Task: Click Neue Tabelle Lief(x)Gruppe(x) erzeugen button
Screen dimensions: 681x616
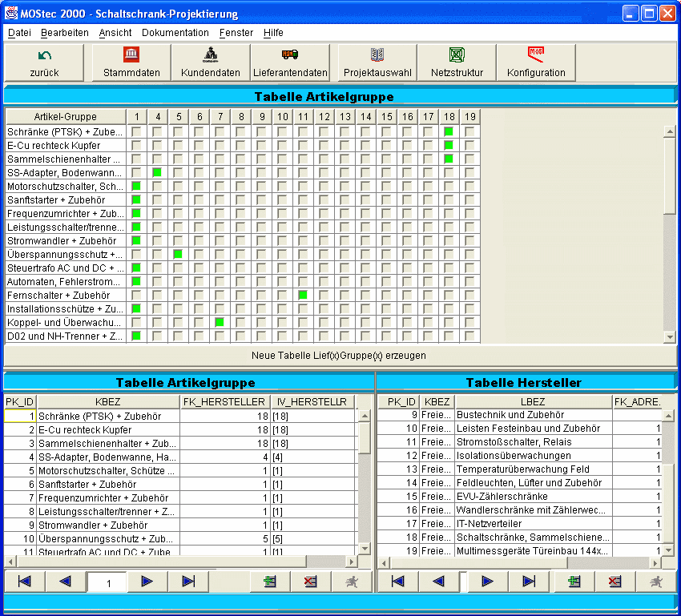Action: click(x=338, y=355)
